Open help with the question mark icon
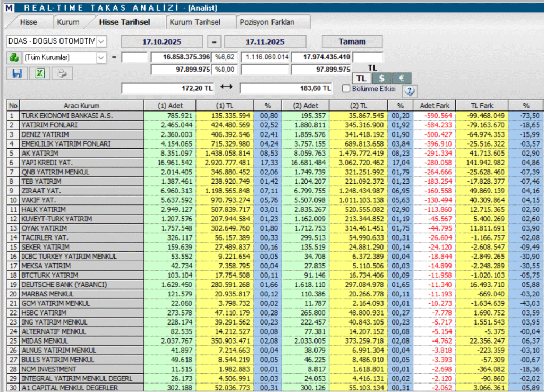The width and height of the screenshot is (544, 392). [x=410, y=91]
